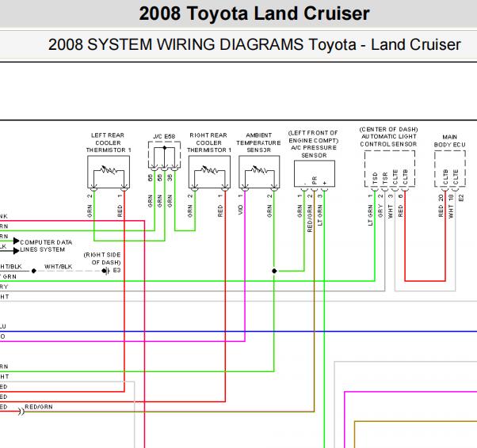Select the "RIGHT REAR COOLER THERMISTOR 1" label

209,142
